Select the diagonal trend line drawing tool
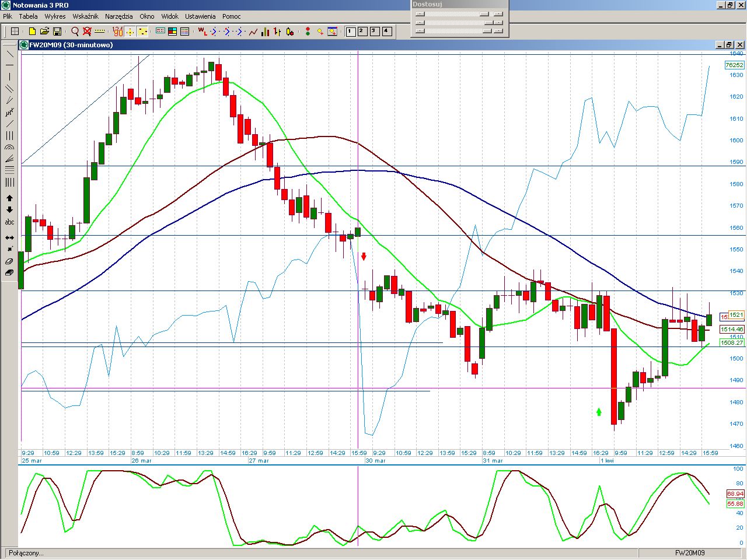Screen dimensions: 747x560 pos(9,54)
